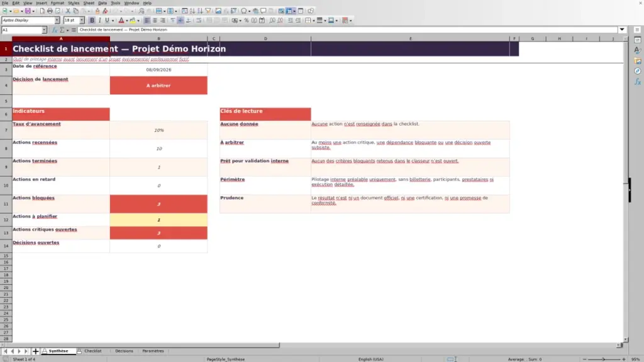Click the zoom slider handle in status bar

point(604,359)
